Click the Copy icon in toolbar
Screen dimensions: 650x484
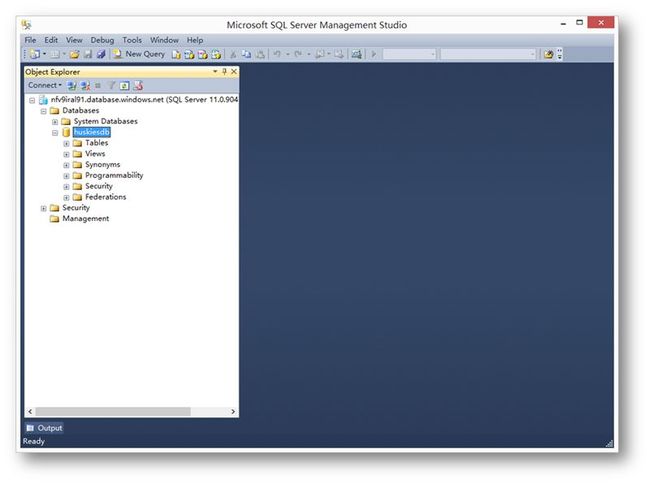click(246, 54)
